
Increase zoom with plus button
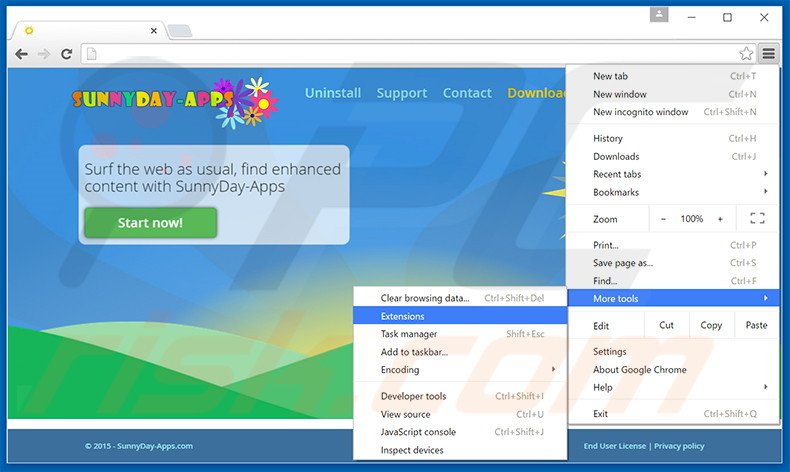click(x=720, y=219)
